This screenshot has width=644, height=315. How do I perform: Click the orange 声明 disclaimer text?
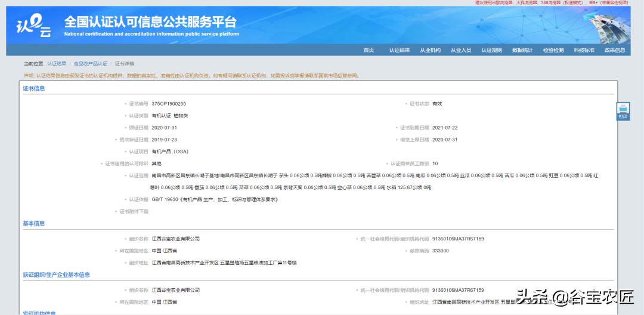pos(192,76)
